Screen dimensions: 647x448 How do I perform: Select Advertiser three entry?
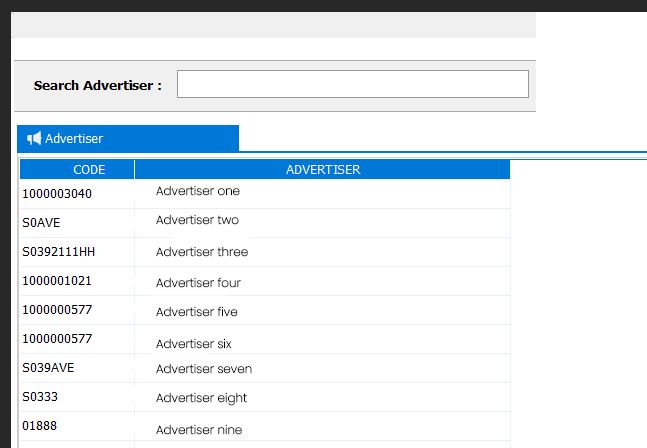202,252
